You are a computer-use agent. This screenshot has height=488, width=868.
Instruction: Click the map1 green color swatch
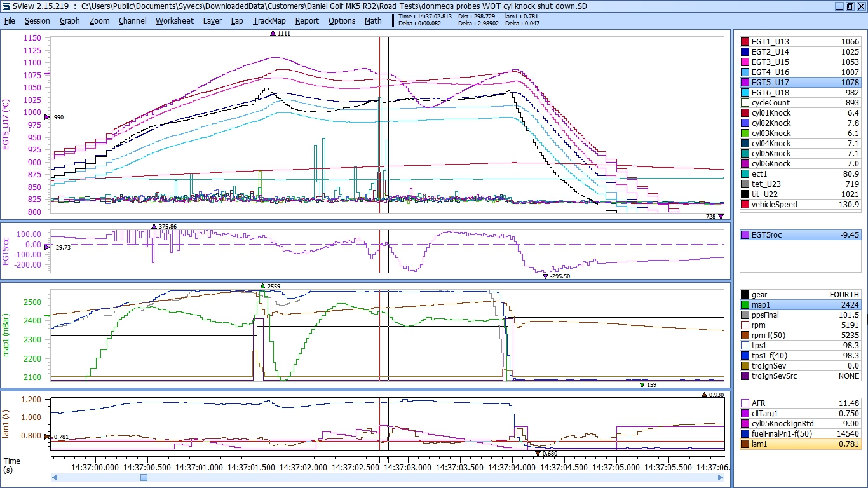pyautogui.click(x=745, y=305)
